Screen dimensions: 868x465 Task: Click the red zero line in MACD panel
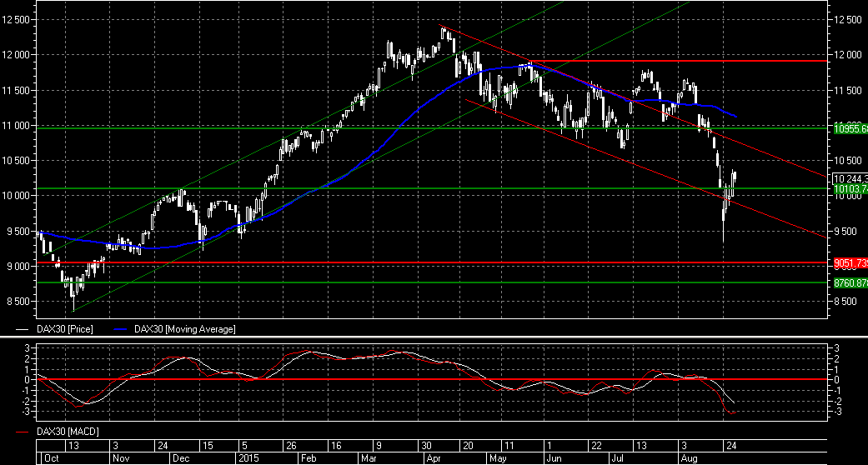point(417,379)
